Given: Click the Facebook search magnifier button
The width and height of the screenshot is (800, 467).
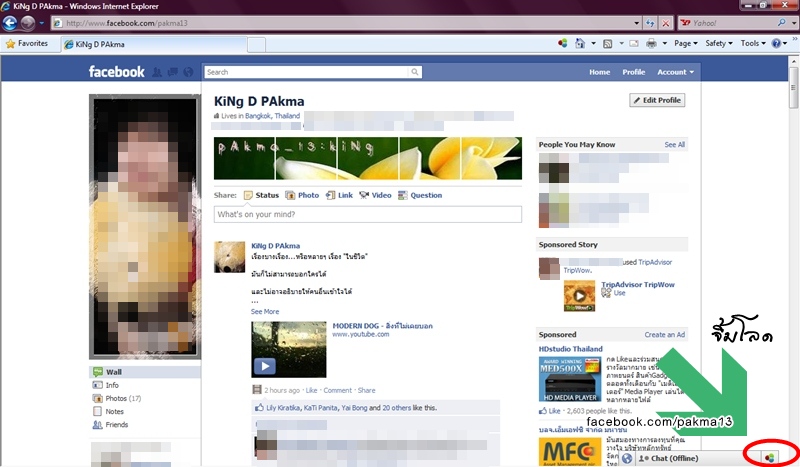Looking at the screenshot, I should pos(415,72).
